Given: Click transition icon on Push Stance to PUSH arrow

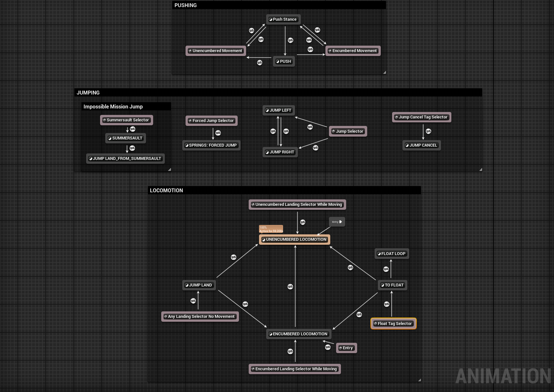Looking at the screenshot, I should pos(290,40).
